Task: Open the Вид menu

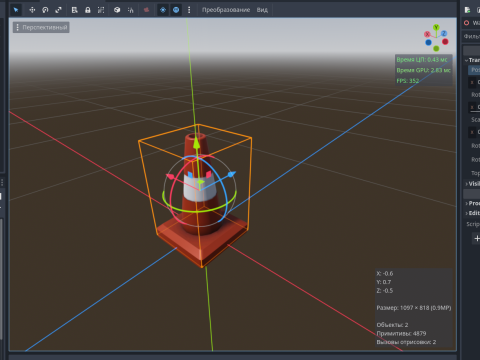Action: tap(262, 10)
